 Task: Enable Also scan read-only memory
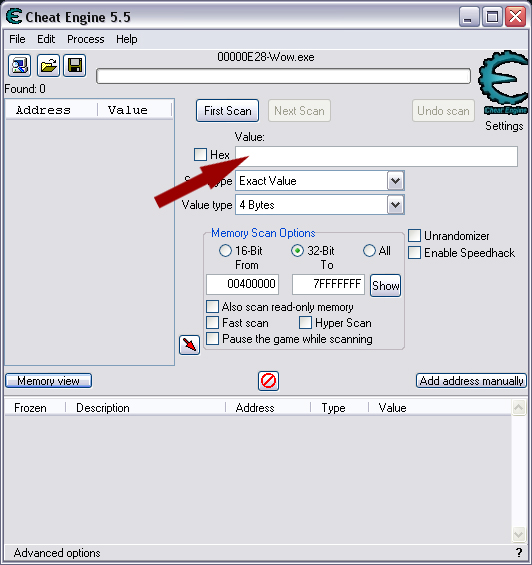coord(212,307)
